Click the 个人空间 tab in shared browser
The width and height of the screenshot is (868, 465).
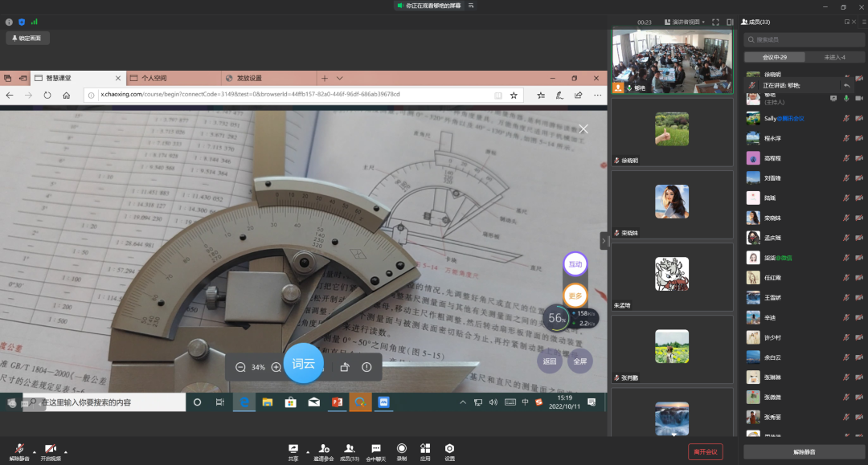(174, 78)
